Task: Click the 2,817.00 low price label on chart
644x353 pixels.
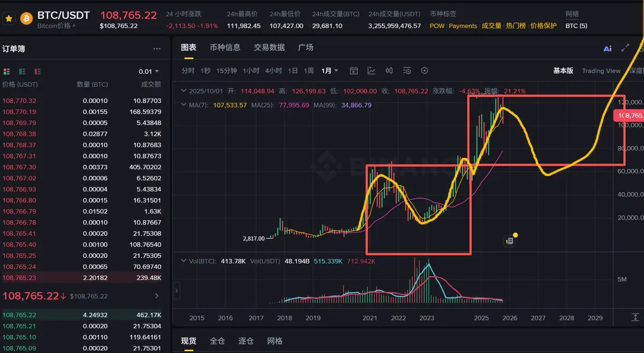Action: click(x=254, y=238)
